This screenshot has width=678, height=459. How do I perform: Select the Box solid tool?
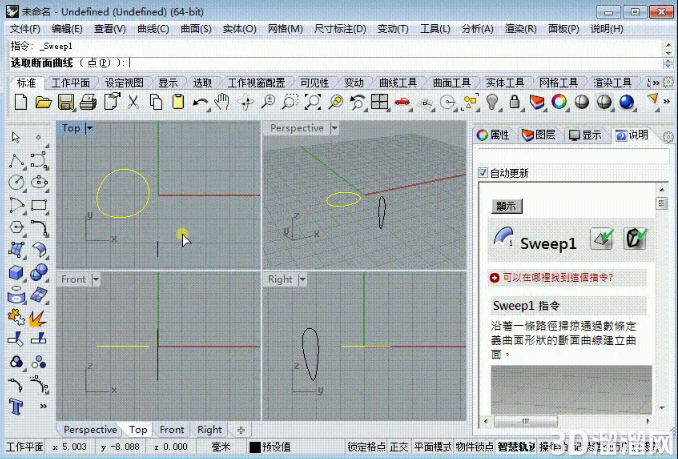[x=16, y=272]
